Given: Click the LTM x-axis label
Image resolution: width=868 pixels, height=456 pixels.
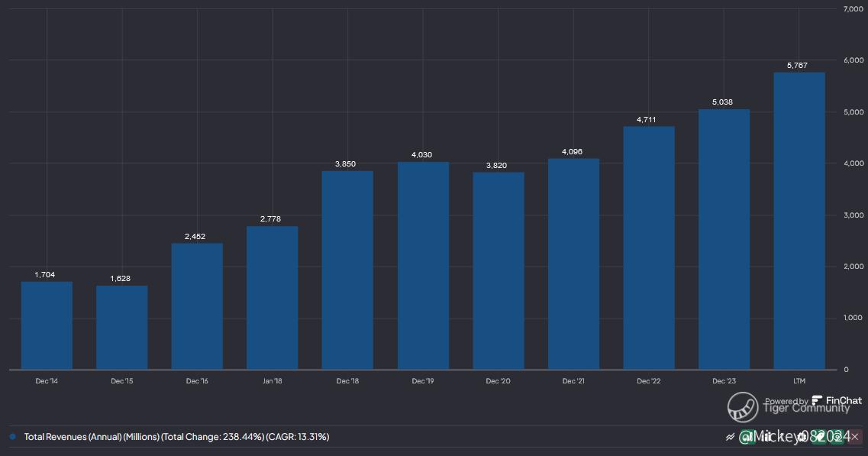Looking at the screenshot, I should 799,381.
